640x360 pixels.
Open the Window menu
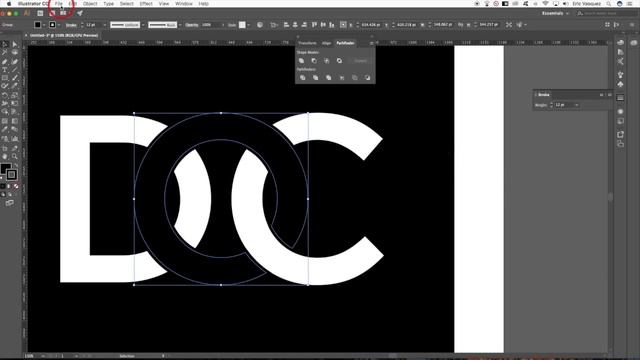pyautogui.click(x=184, y=4)
